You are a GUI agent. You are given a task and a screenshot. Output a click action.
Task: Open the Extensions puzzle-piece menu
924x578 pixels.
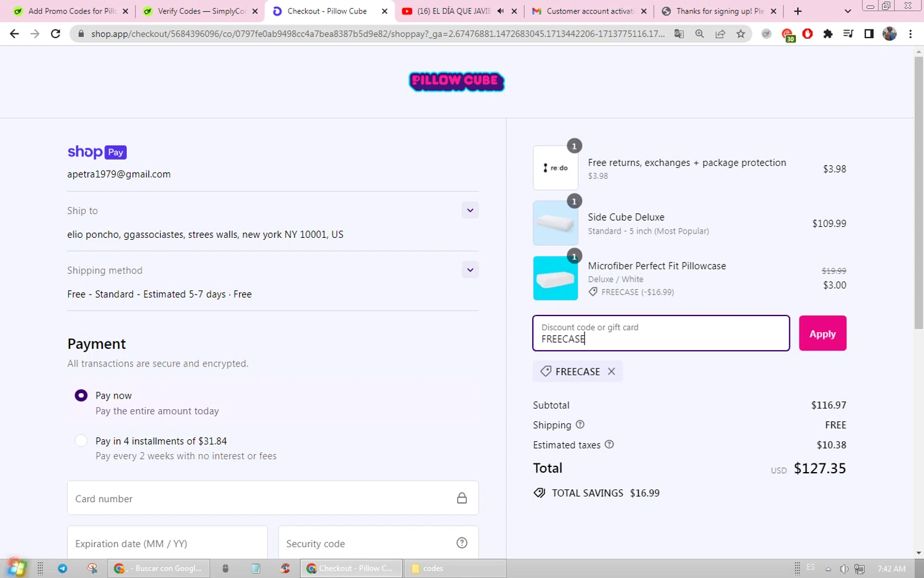point(828,34)
